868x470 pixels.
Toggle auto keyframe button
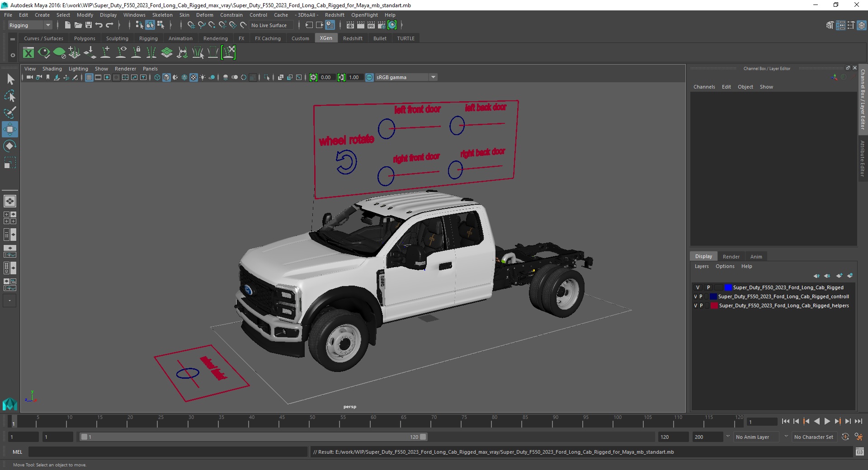[845, 437]
